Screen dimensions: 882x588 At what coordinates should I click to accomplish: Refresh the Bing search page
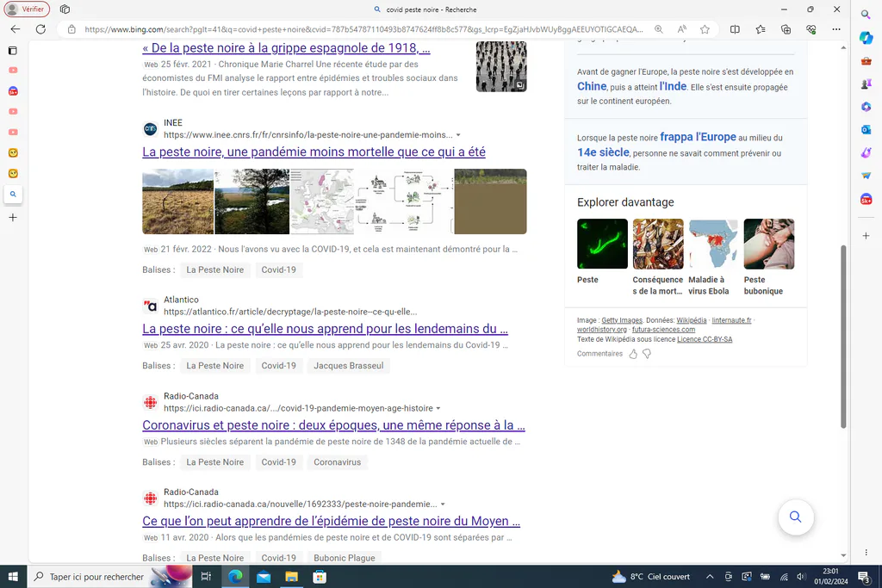coord(40,29)
